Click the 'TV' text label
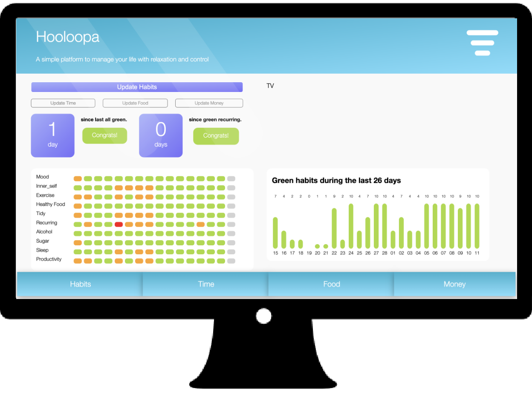 [x=270, y=86]
